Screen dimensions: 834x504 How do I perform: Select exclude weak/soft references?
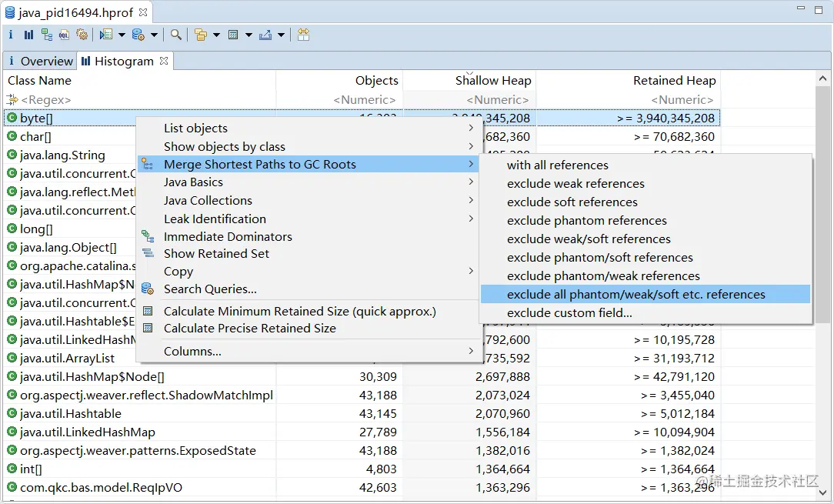click(646, 239)
